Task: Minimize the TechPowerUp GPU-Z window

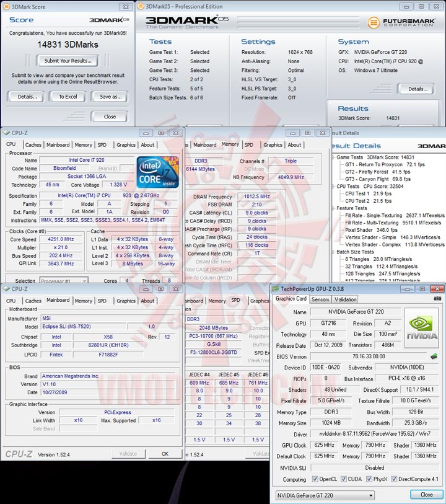Action: coord(408,289)
